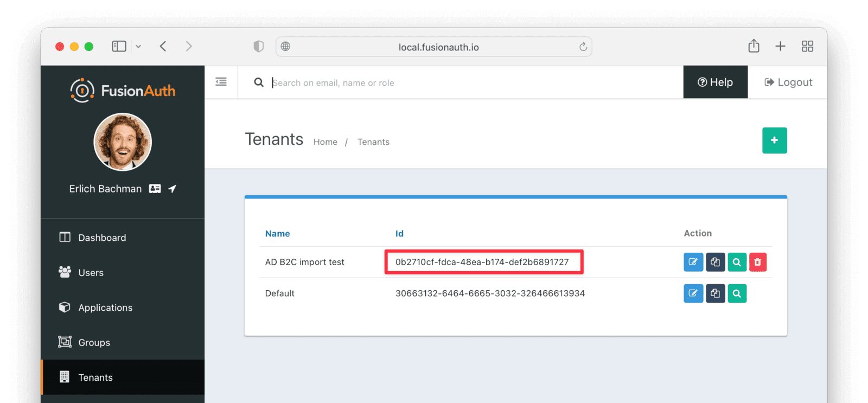Click the Default tenant Id value
Image resolution: width=868 pixels, height=403 pixels.
click(490, 293)
